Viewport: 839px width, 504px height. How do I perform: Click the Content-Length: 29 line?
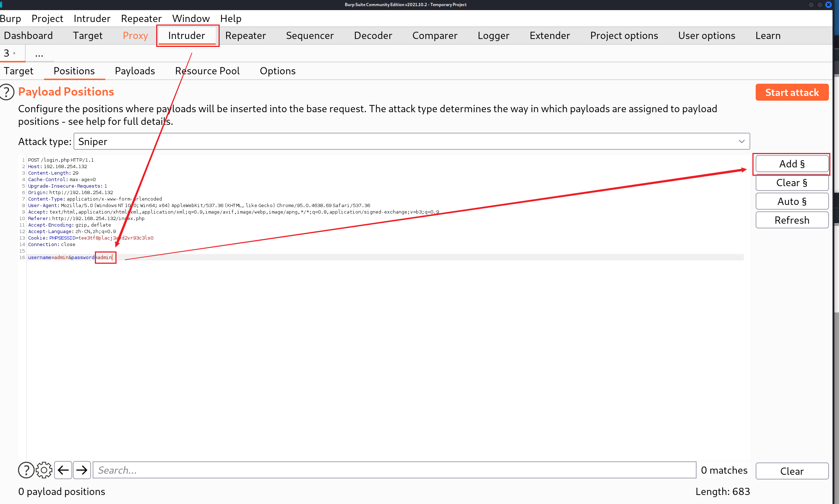click(x=53, y=173)
